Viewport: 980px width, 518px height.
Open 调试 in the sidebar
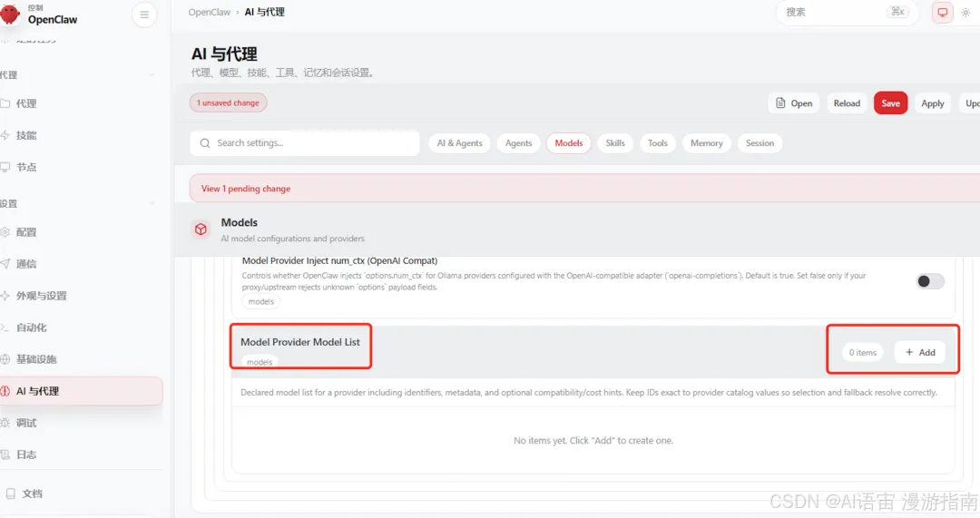coord(82,423)
